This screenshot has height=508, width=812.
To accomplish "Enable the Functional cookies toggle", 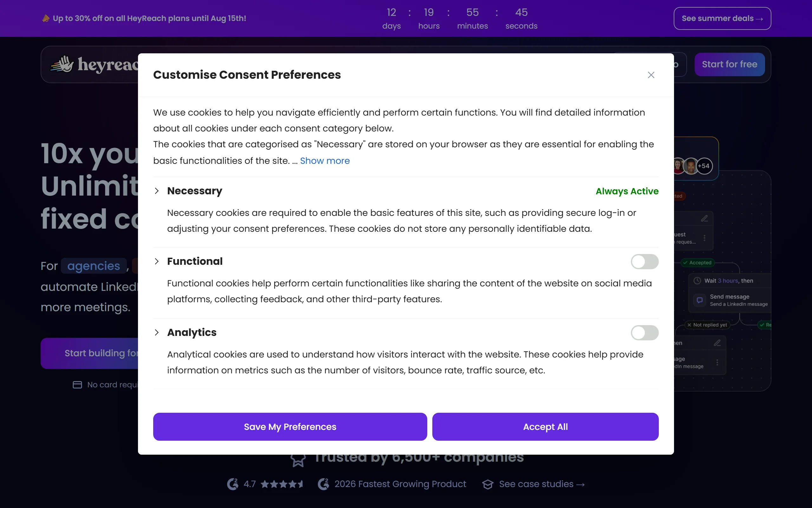I will pyautogui.click(x=645, y=261).
